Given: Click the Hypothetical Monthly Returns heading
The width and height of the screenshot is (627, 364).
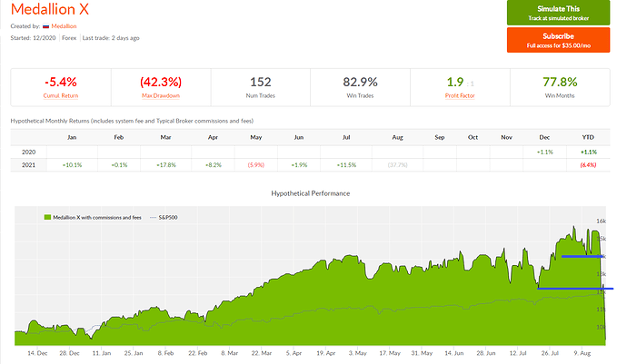Looking at the screenshot, I should pos(132,121).
